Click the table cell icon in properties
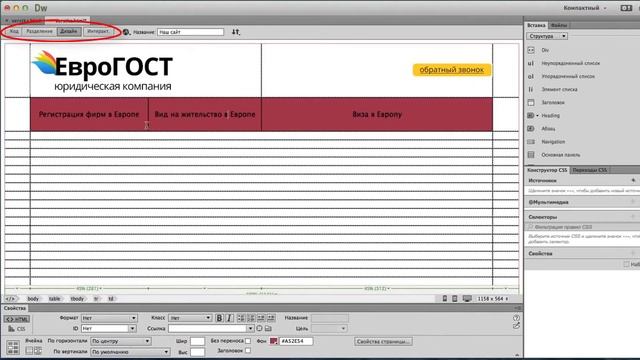Viewport: 640px width, 360px height. point(13,347)
